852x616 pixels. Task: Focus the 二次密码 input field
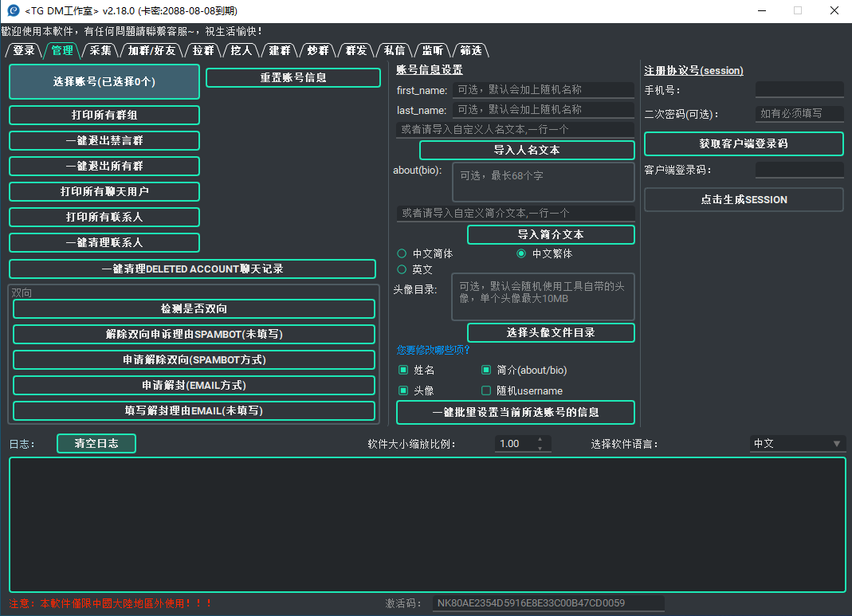point(799,113)
